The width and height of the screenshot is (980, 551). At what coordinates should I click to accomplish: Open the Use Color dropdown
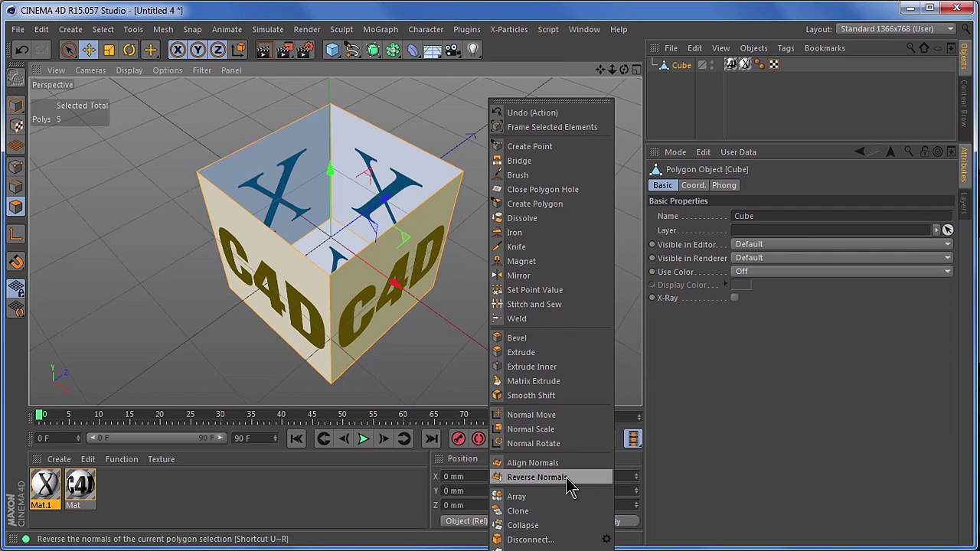[x=842, y=272]
